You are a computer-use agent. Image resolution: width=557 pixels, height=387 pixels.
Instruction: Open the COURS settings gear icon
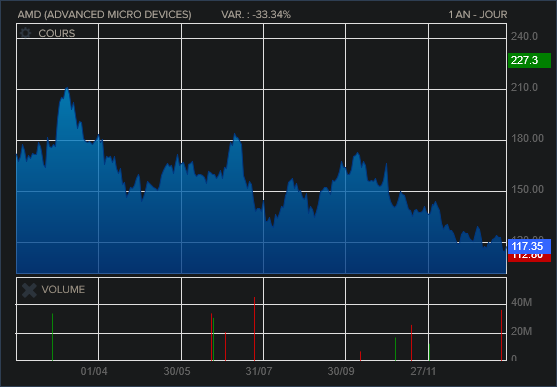pyautogui.click(x=25, y=33)
